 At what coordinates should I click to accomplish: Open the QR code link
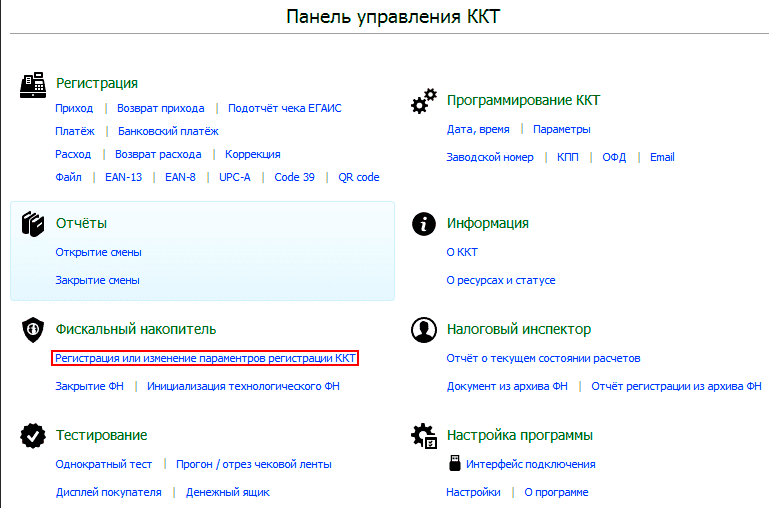[x=359, y=178]
